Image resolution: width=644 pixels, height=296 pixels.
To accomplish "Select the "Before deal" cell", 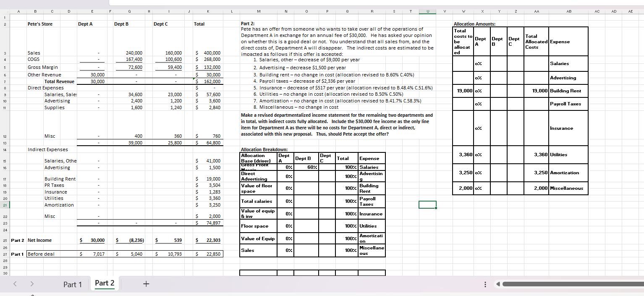I will coord(41,254).
